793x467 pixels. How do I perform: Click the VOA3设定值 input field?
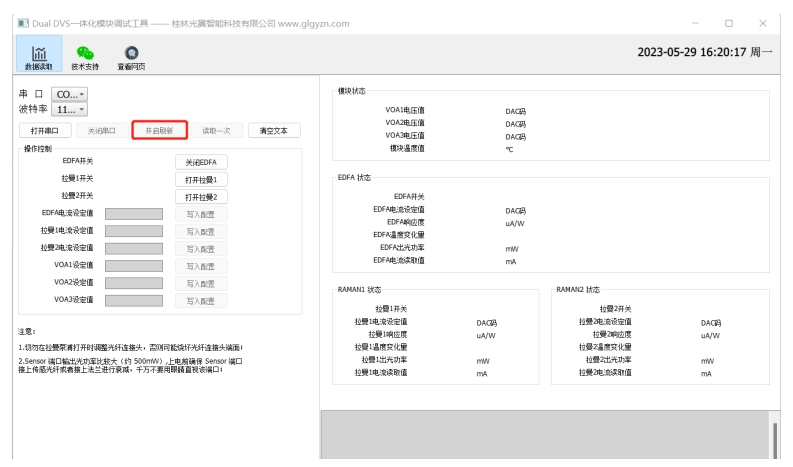click(x=133, y=300)
